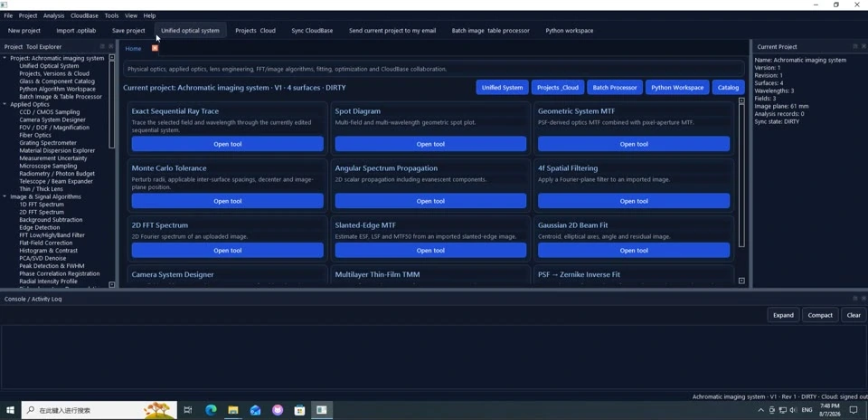Open File Explorer from the taskbar

pyautogui.click(x=233, y=410)
